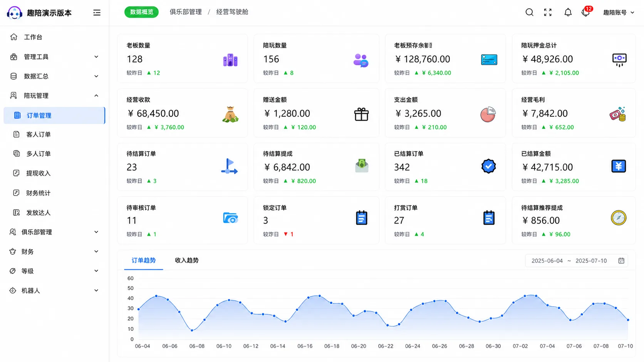Click the icon in the 陪玩押金总计 card

(619, 60)
